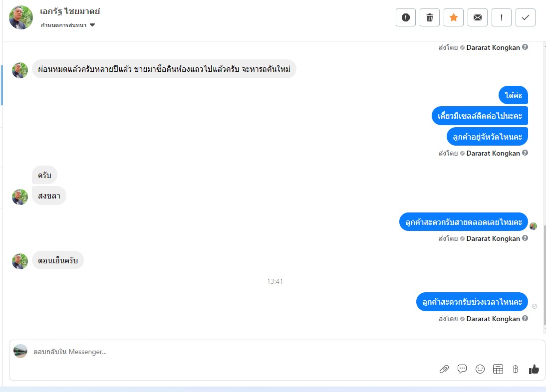This screenshot has height=392, width=546.
Task: Click customer's avatar beside สงขลา message
Action: pos(20,197)
